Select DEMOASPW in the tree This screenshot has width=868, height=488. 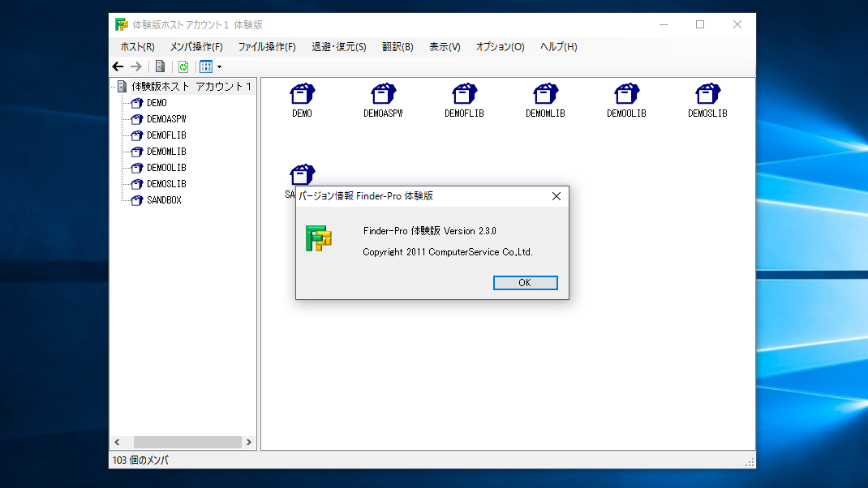[x=166, y=119]
